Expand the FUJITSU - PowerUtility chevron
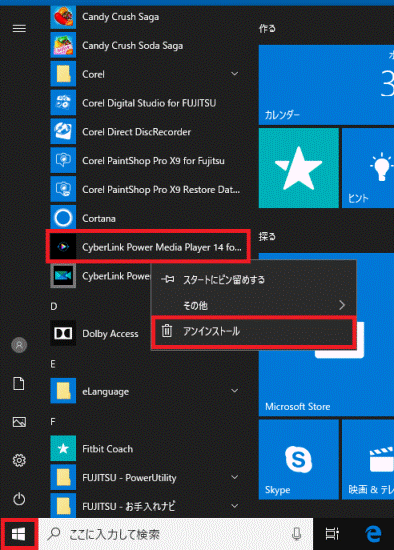This screenshot has height=550, width=394. click(x=234, y=477)
